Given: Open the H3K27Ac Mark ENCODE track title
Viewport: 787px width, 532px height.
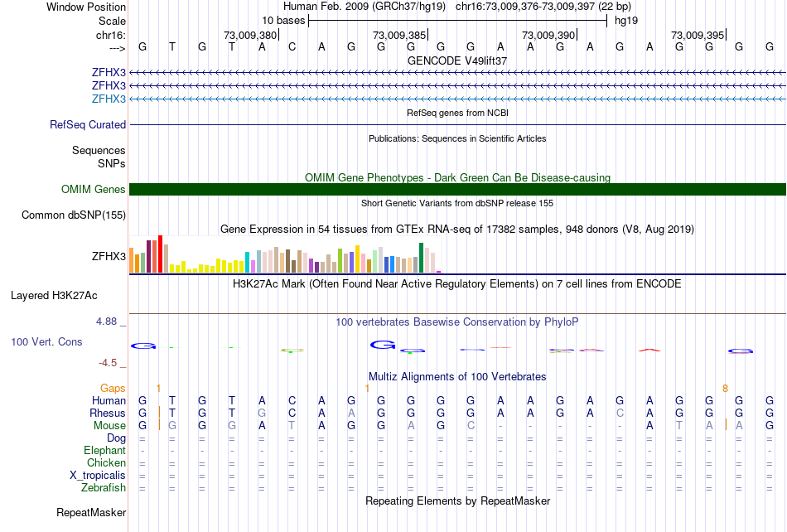Looking at the screenshot, I should tap(457, 284).
